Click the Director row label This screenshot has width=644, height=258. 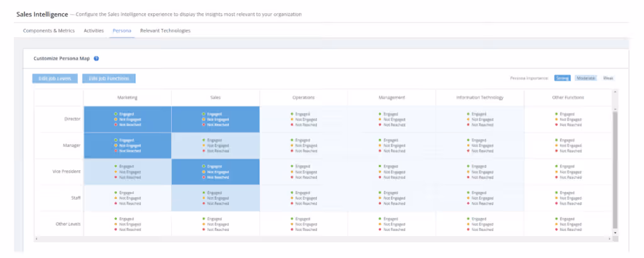tap(72, 119)
